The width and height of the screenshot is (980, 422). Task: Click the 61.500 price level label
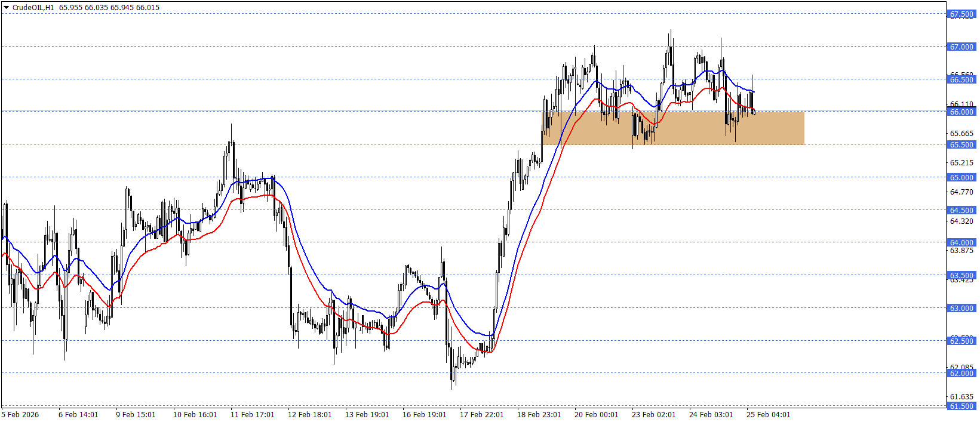pyautogui.click(x=961, y=406)
